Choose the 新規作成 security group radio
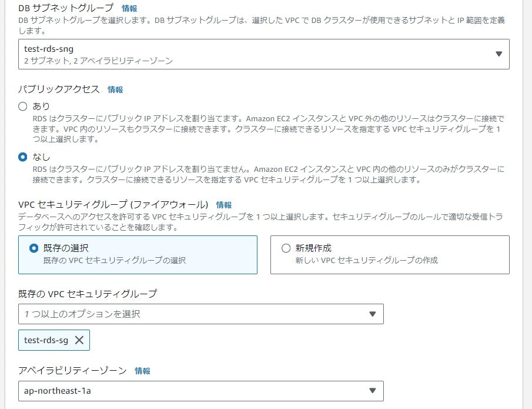 tap(286, 248)
